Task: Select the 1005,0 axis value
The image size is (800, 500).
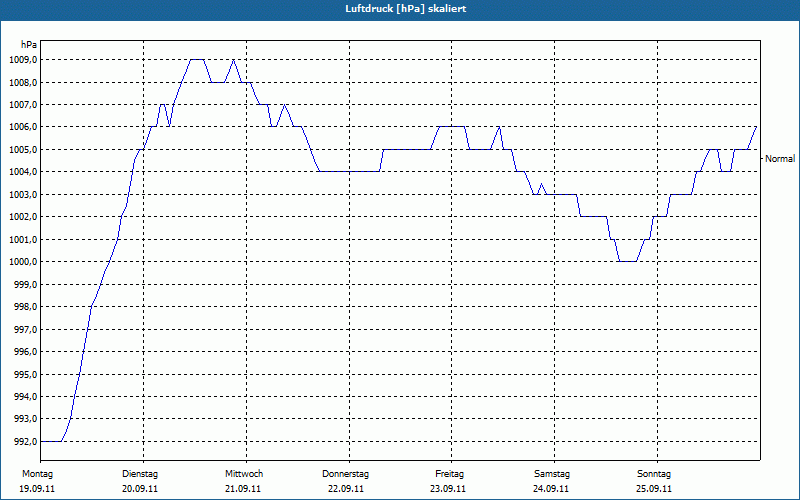Action: point(23,149)
